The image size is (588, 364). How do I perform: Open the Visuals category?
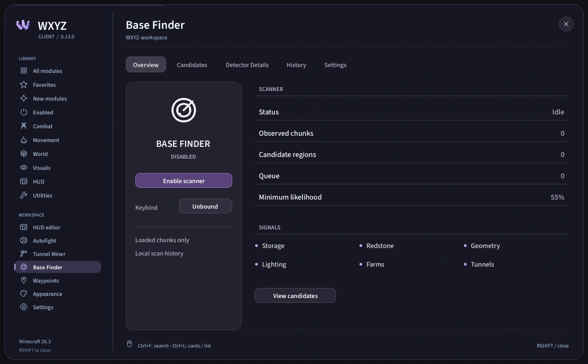pyautogui.click(x=58, y=168)
